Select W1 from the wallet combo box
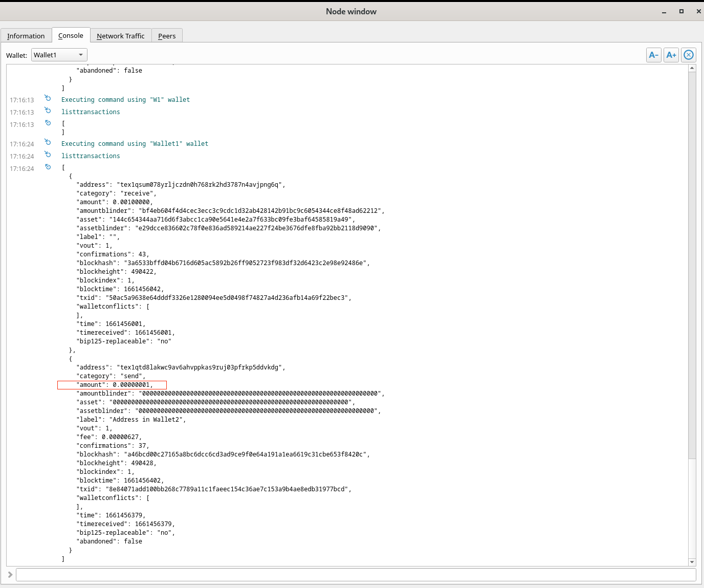This screenshot has width=704, height=588. pos(59,54)
